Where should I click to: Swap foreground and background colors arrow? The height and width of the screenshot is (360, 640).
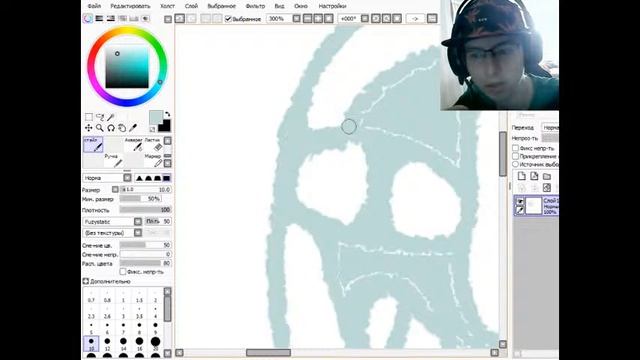click(x=167, y=114)
